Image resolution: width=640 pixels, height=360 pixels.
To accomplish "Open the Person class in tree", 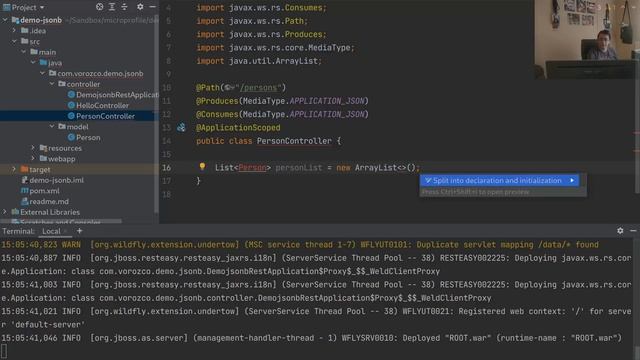I will pyautogui.click(x=88, y=138).
